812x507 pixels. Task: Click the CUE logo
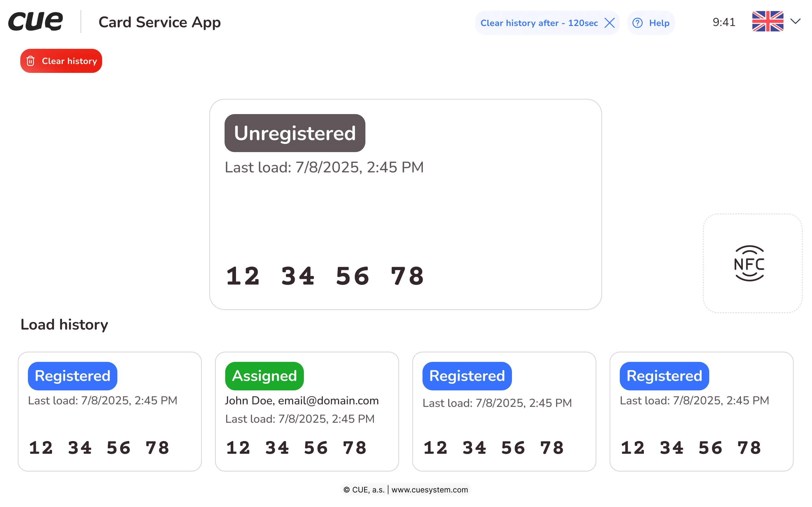pos(36,22)
